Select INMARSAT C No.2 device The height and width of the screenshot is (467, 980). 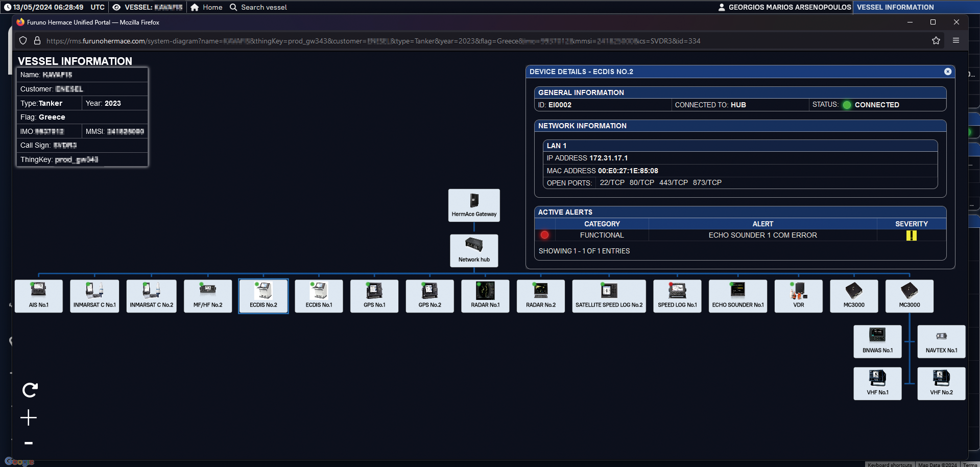[x=151, y=296]
